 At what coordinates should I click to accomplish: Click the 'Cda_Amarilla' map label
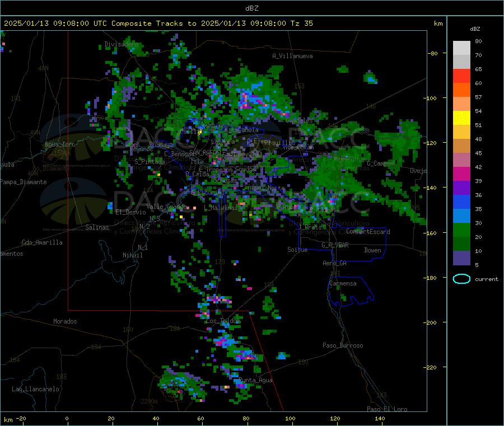[42, 242]
